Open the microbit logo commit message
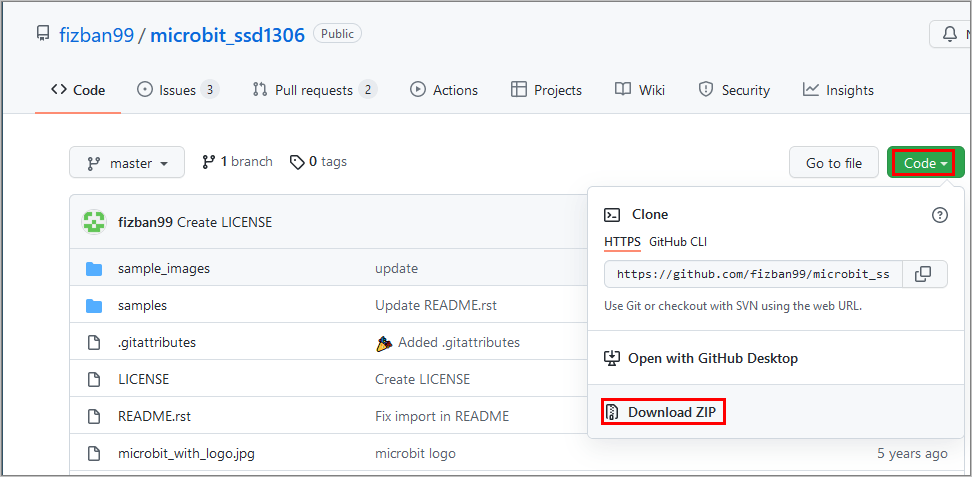972x477 pixels. [415, 453]
